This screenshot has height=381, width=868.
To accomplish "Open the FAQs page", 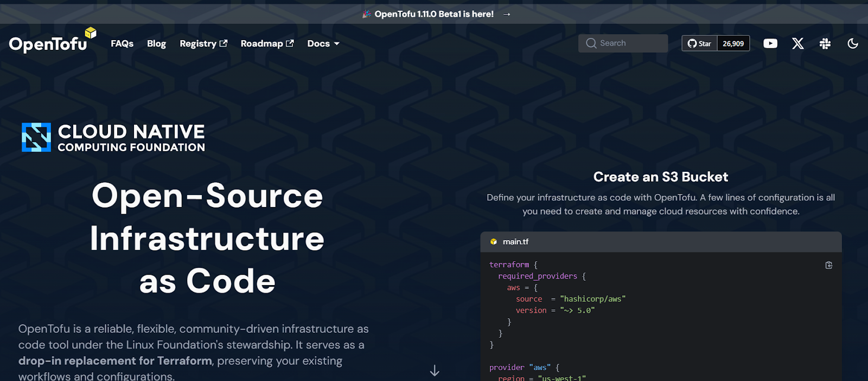I will click(122, 43).
